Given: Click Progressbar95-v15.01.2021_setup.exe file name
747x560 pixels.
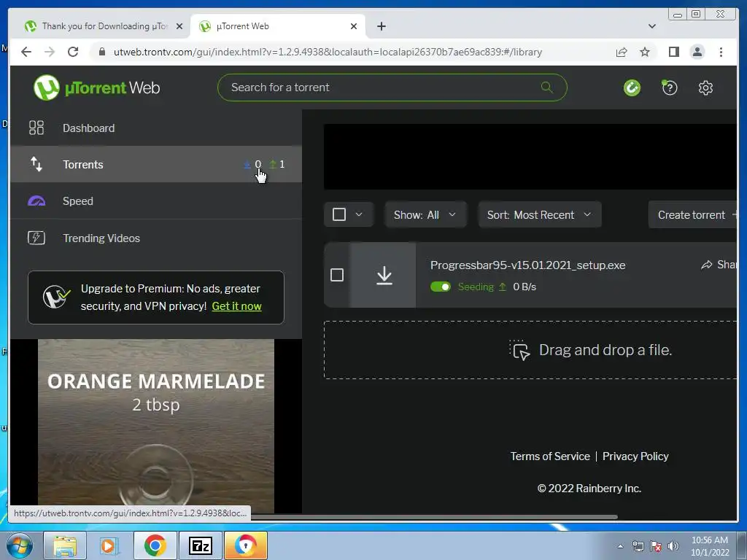Looking at the screenshot, I should 528,265.
